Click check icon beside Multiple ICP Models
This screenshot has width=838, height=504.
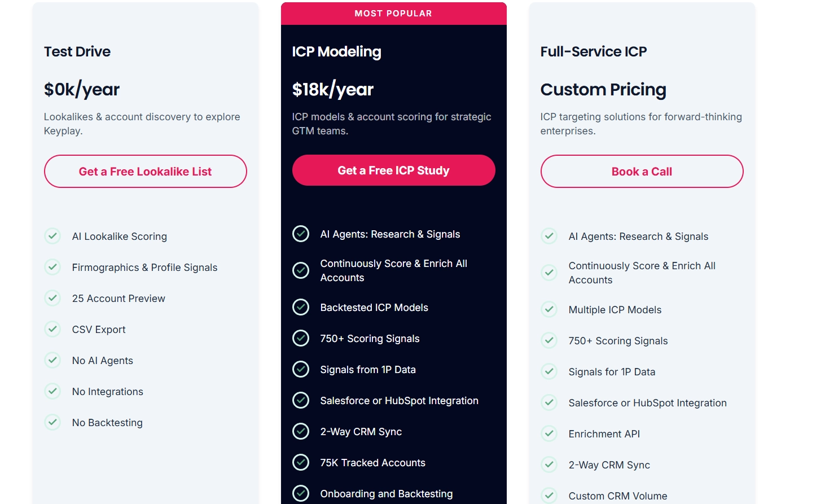pos(549,309)
